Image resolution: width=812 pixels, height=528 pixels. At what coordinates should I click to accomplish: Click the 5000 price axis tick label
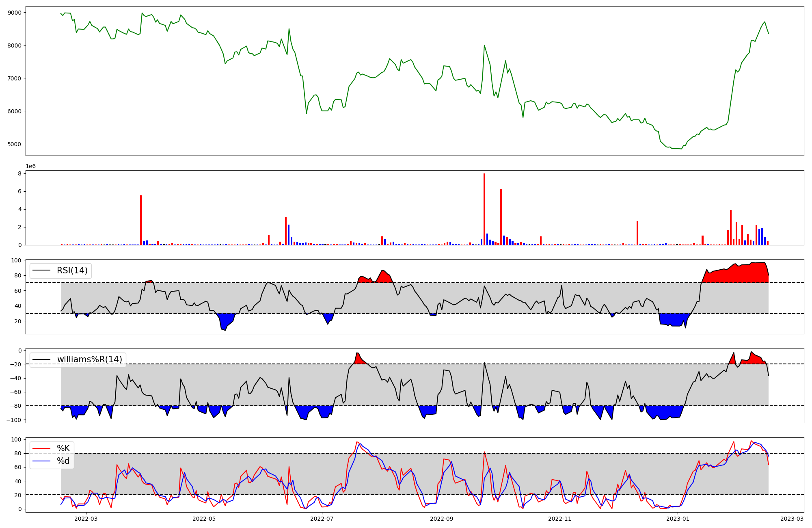click(x=14, y=144)
